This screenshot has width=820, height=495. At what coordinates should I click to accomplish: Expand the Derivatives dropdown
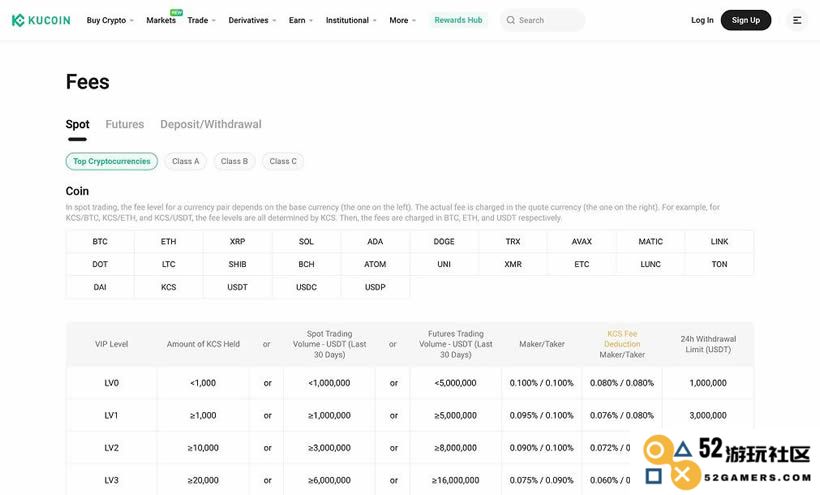point(252,20)
